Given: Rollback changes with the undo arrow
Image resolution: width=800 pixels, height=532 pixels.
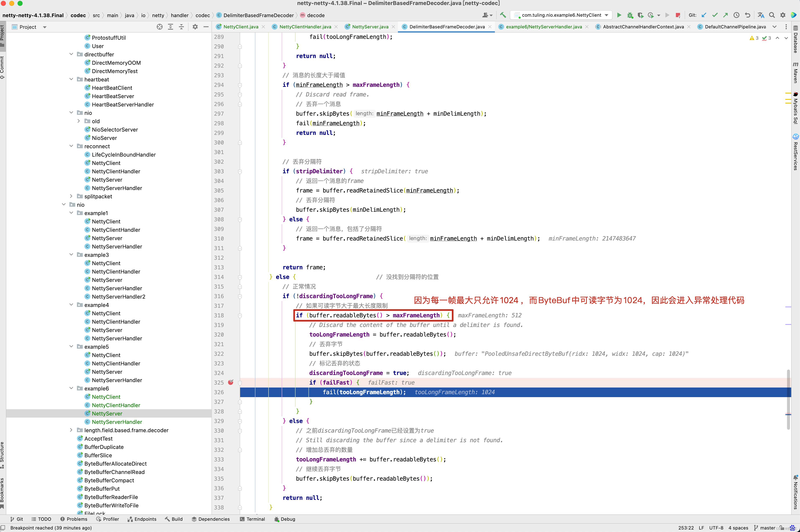Looking at the screenshot, I should coord(747,15).
